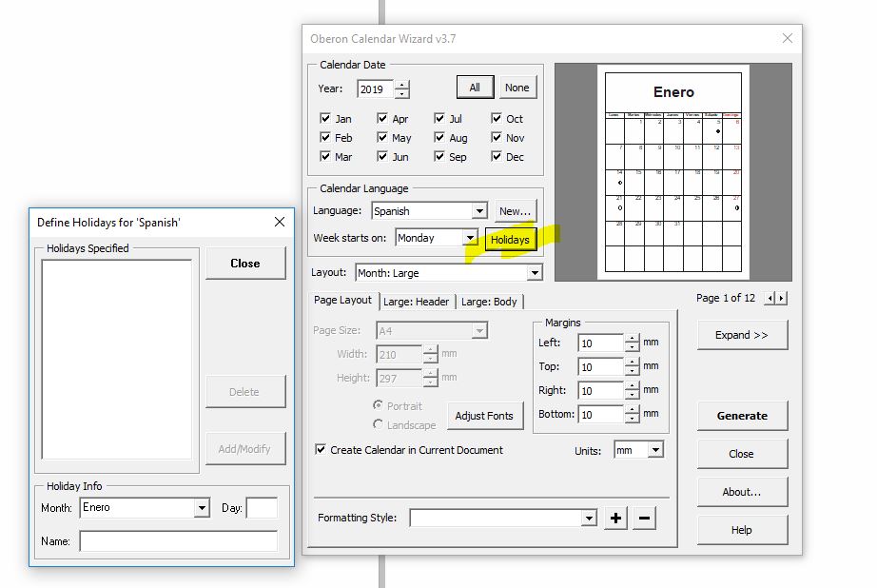
Task: Go to previous preview page arrow
Action: coord(770,299)
